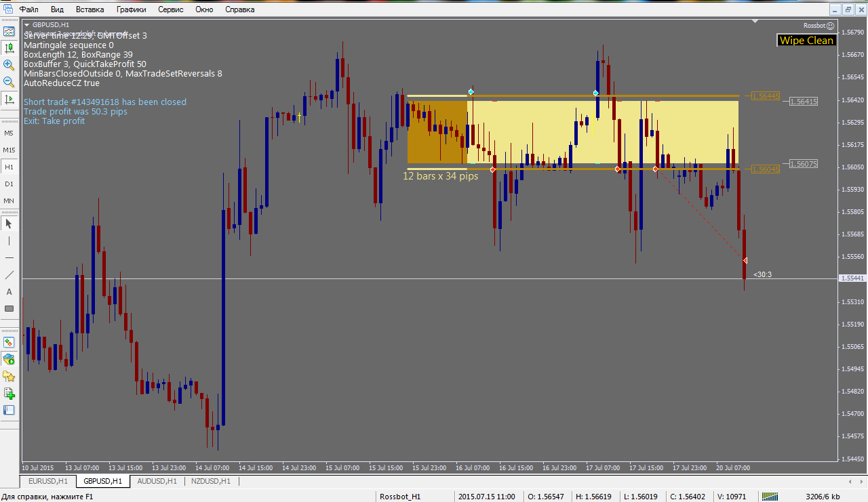
Task: Click the current price 1.55441 label
Action: point(852,278)
